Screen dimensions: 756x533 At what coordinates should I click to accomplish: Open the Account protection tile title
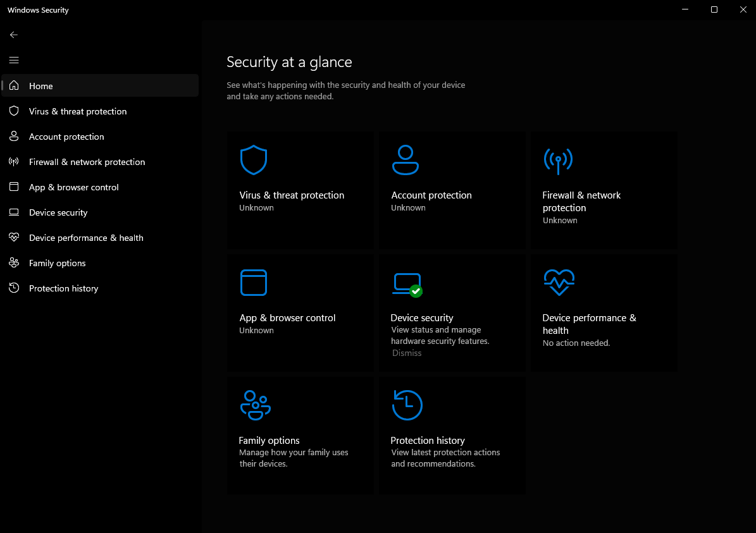click(431, 195)
